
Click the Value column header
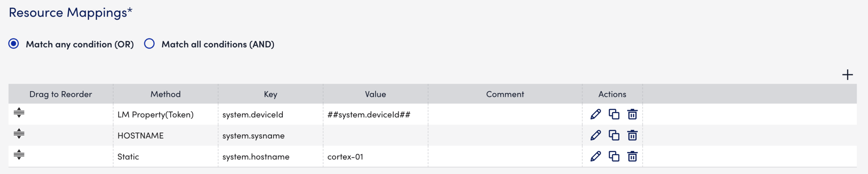375,94
